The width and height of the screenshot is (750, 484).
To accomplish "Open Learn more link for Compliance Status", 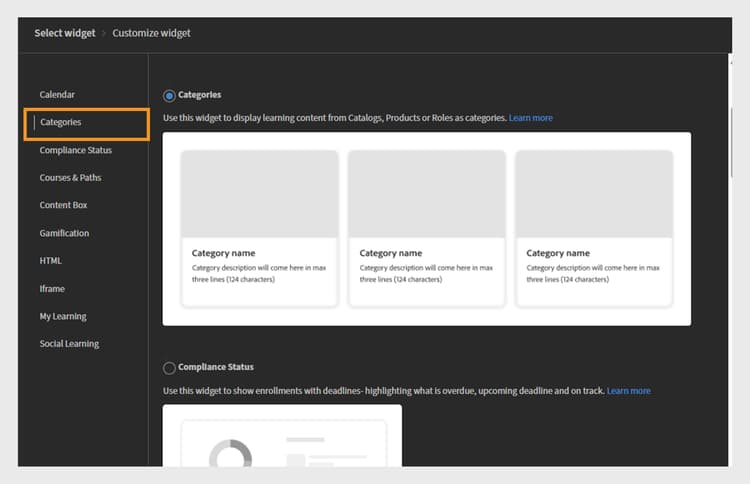I will click(629, 391).
